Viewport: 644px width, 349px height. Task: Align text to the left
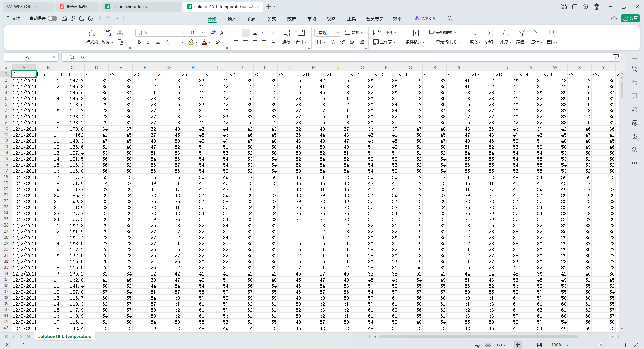tap(236, 42)
